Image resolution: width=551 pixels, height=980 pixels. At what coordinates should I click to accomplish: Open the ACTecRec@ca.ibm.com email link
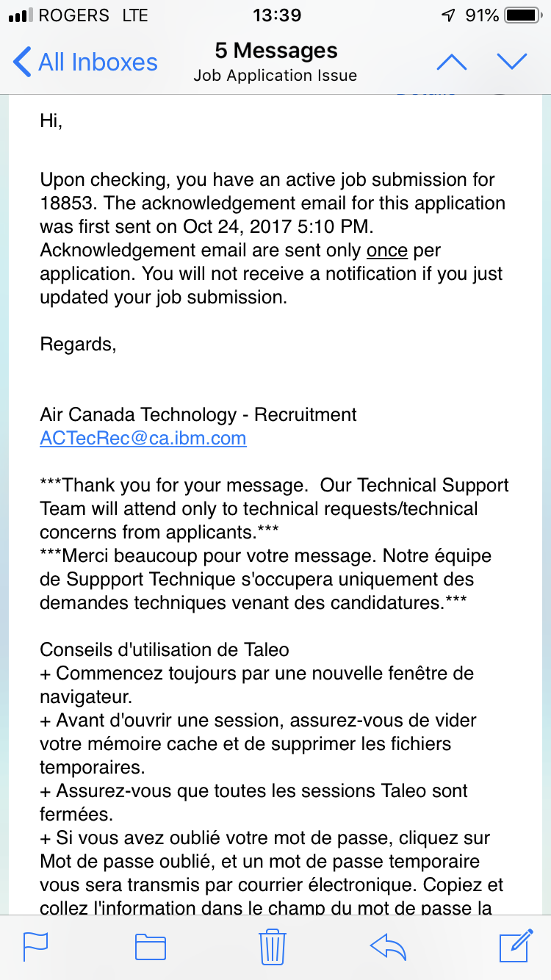pyautogui.click(x=143, y=439)
